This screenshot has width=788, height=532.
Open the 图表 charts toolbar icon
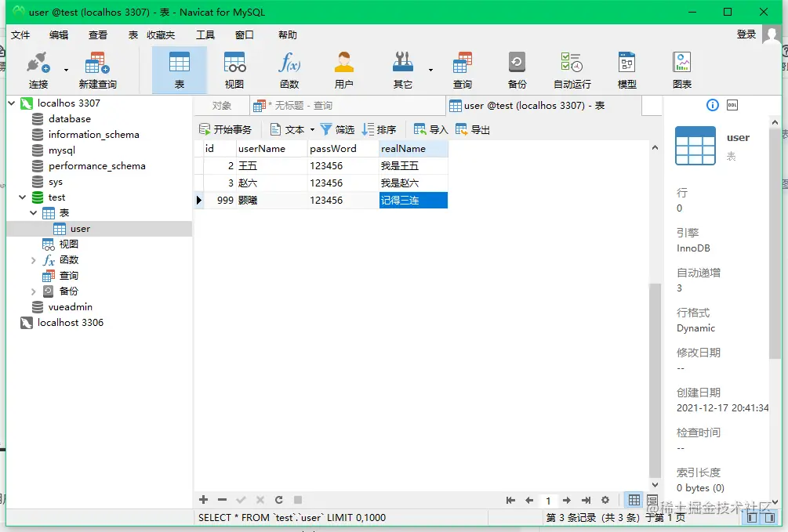point(682,70)
